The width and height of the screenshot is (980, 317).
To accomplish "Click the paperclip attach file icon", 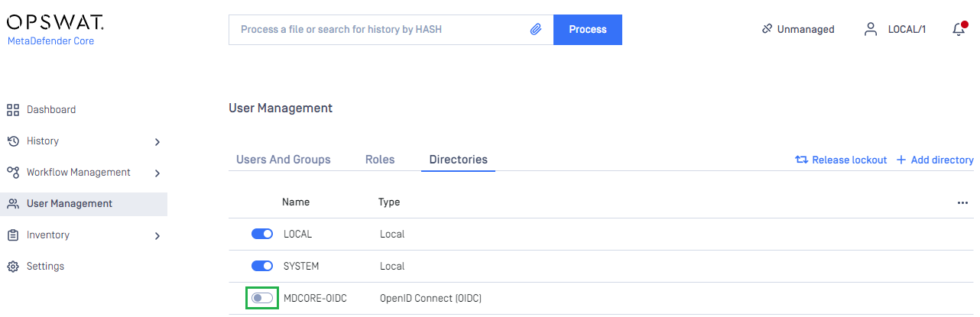I will (x=536, y=30).
